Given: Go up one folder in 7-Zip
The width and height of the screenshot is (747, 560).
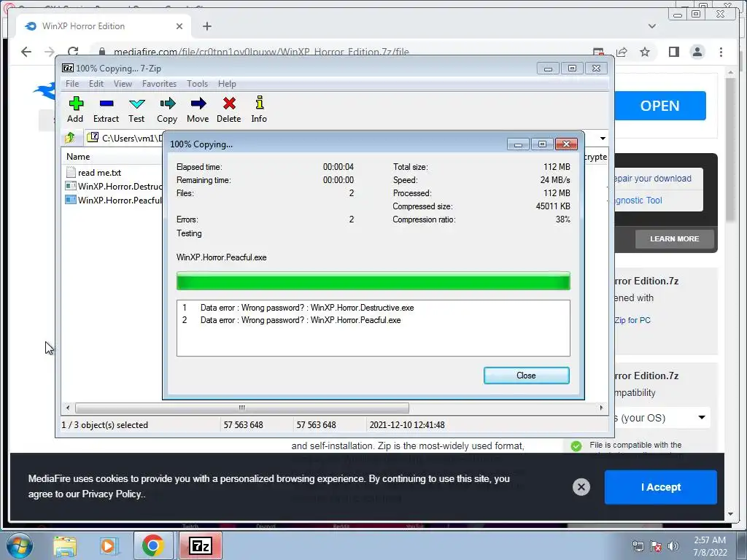Looking at the screenshot, I should (x=70, y=138).
